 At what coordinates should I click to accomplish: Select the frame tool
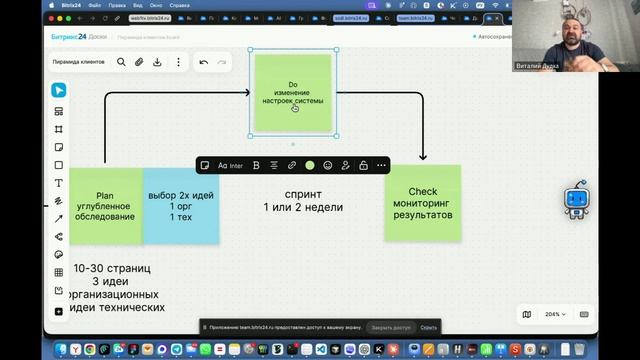(x=59, y=129)
